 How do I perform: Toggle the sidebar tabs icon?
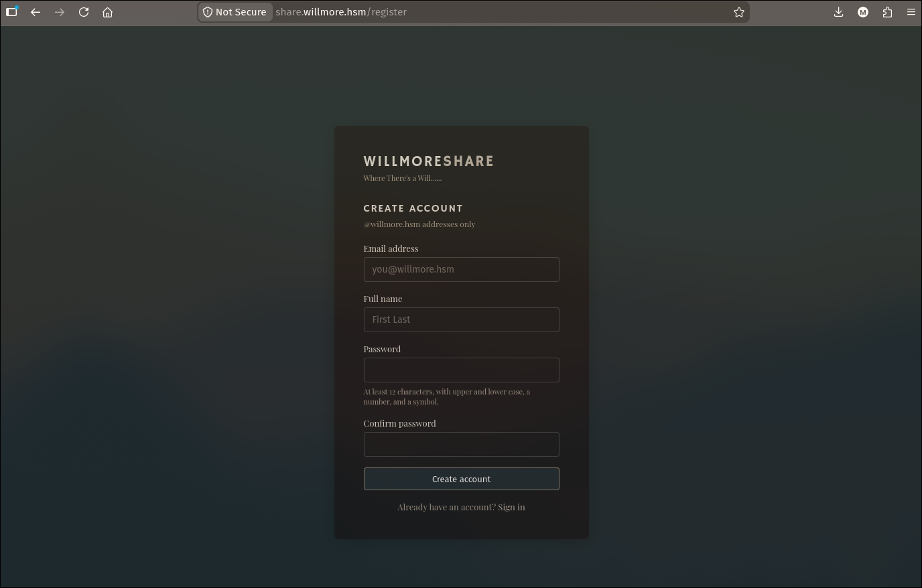click(12, 11)
